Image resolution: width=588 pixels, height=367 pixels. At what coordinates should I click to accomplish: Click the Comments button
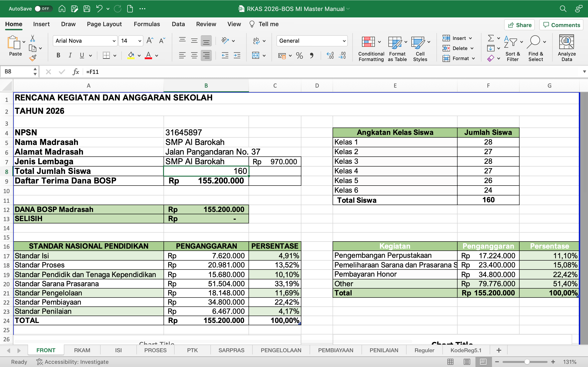(x=561, y=25)
